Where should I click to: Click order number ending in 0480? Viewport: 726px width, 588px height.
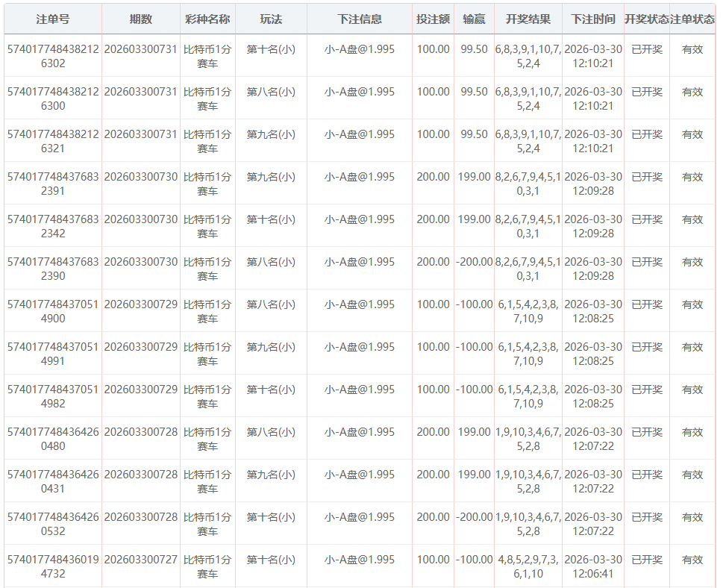tap(53, 440)
